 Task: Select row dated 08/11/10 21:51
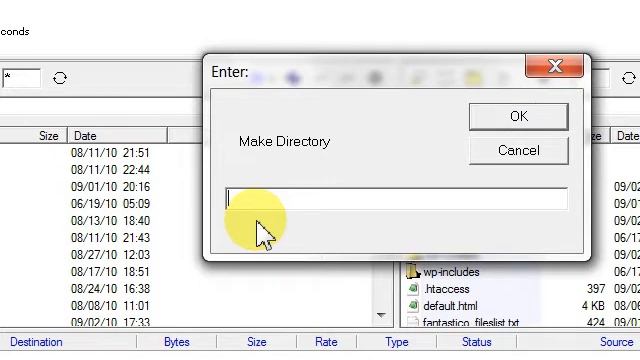(x=110, y=153)
